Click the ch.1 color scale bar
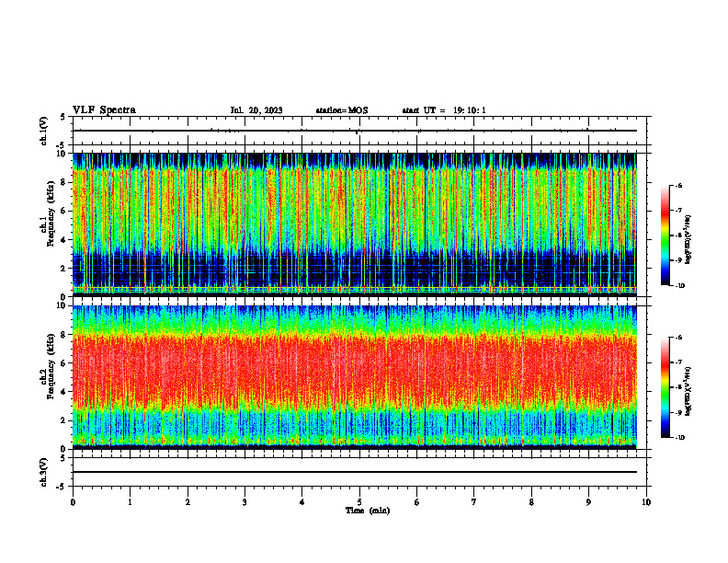The width and height of the screenshot is (728, 563). pyautogui.click(x=665, y=236)
